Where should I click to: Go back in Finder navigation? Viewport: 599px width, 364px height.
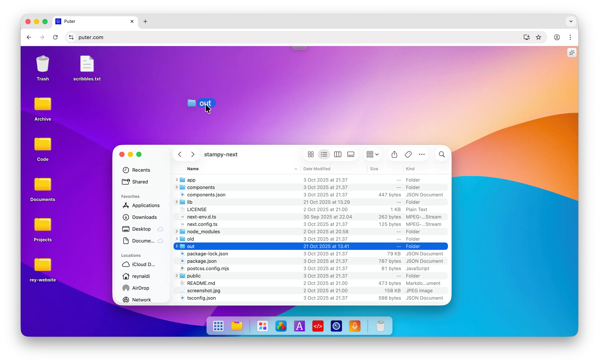tap(180, 155)
